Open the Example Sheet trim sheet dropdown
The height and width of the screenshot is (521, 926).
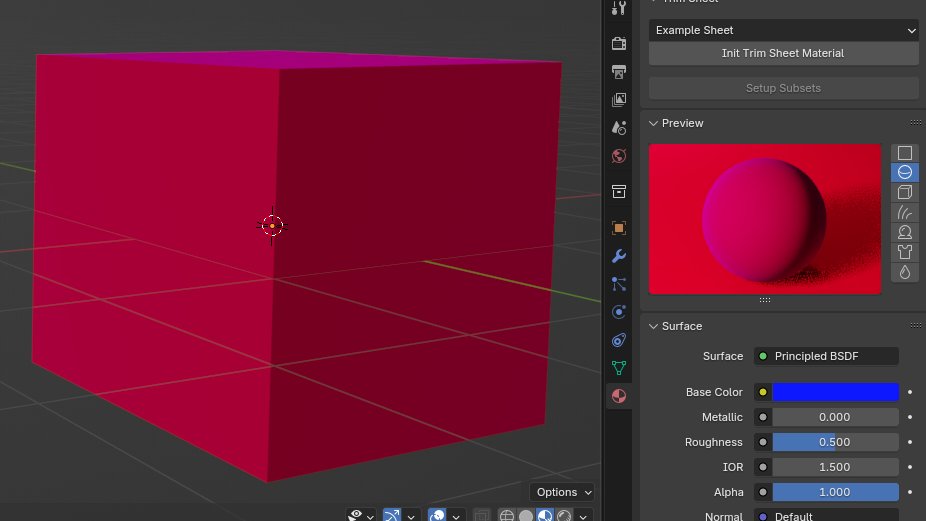[x=784, y=30]
